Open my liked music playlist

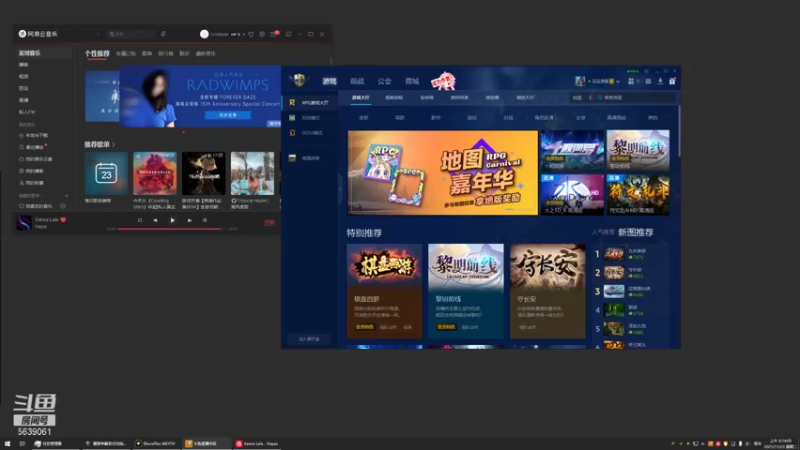[36, 206]
